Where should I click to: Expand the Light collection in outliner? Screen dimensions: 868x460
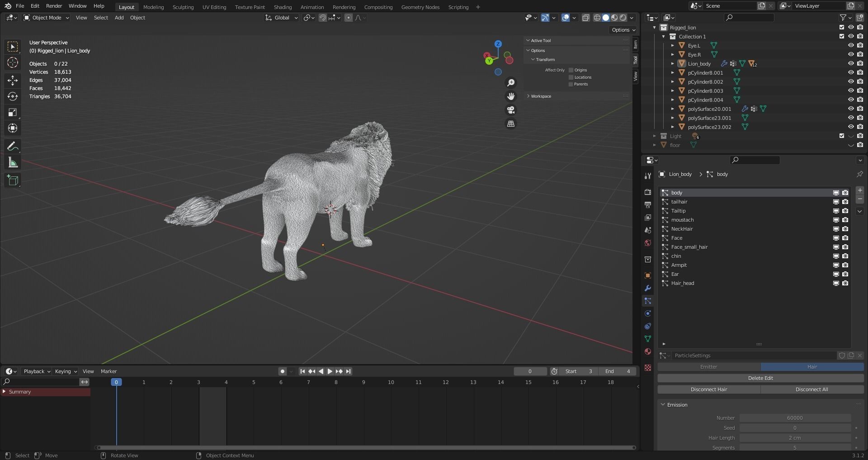click(654, 136)
